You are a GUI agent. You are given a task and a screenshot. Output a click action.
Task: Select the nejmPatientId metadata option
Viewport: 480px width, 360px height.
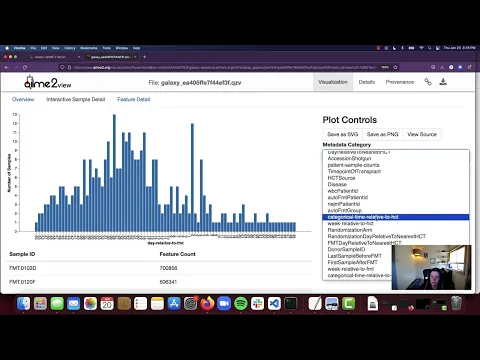click(396, 204)
